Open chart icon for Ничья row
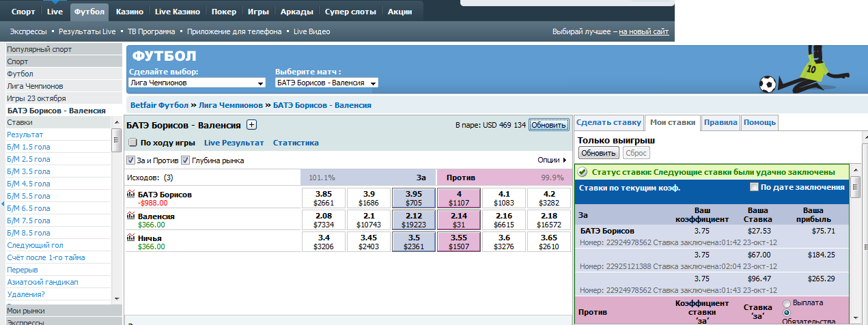The height and width of the screenshot is (325, 868). click(132, 238)
